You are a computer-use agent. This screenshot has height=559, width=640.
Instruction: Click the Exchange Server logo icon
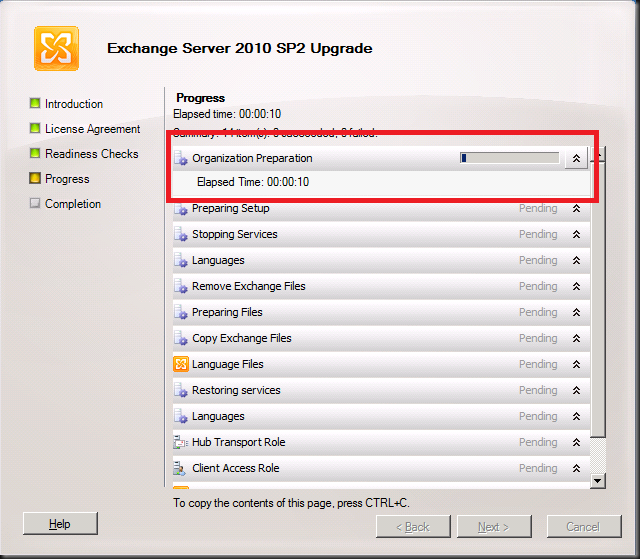click(x=56, y=49)
